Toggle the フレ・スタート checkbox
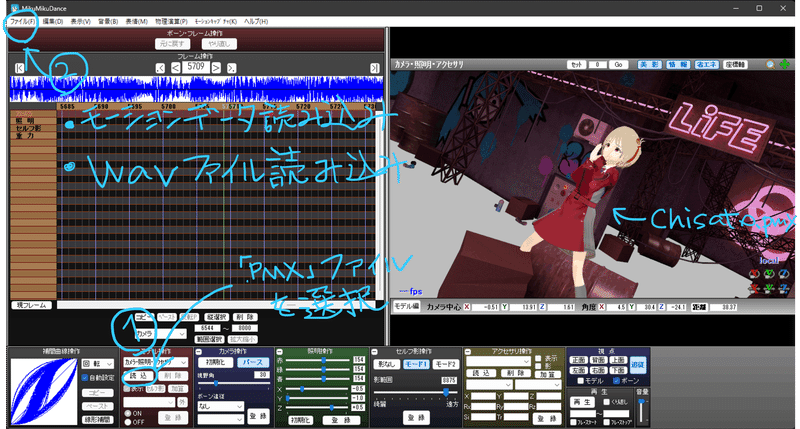The height and width of the screenshot is (429, 800). coord(573,422)
